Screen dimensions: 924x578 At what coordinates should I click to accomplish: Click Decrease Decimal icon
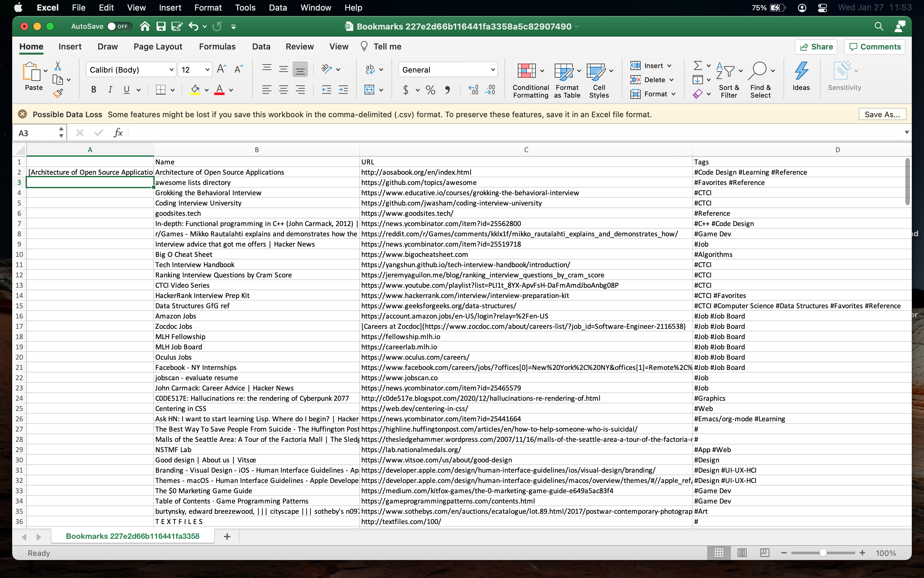(x=490, y=90)
